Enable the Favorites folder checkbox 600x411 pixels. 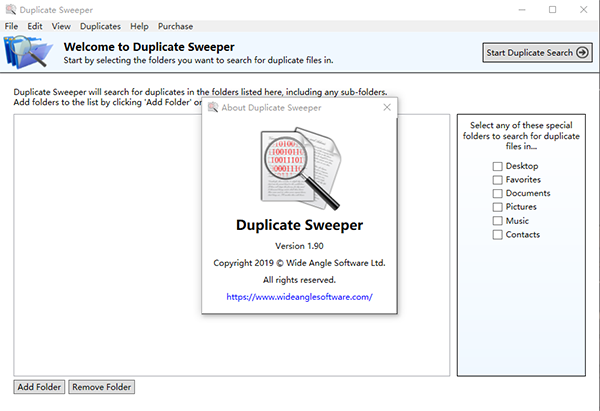tap(497, 180)
